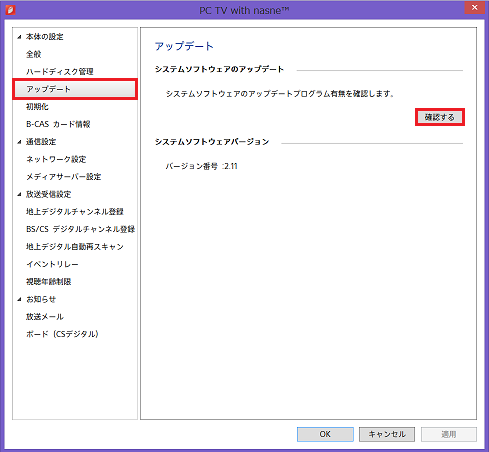Viewport: 489px width, 452px height.
Task: Show B-CAS カード情報 page
Action: pyautogui.click(x=58, y=124)
